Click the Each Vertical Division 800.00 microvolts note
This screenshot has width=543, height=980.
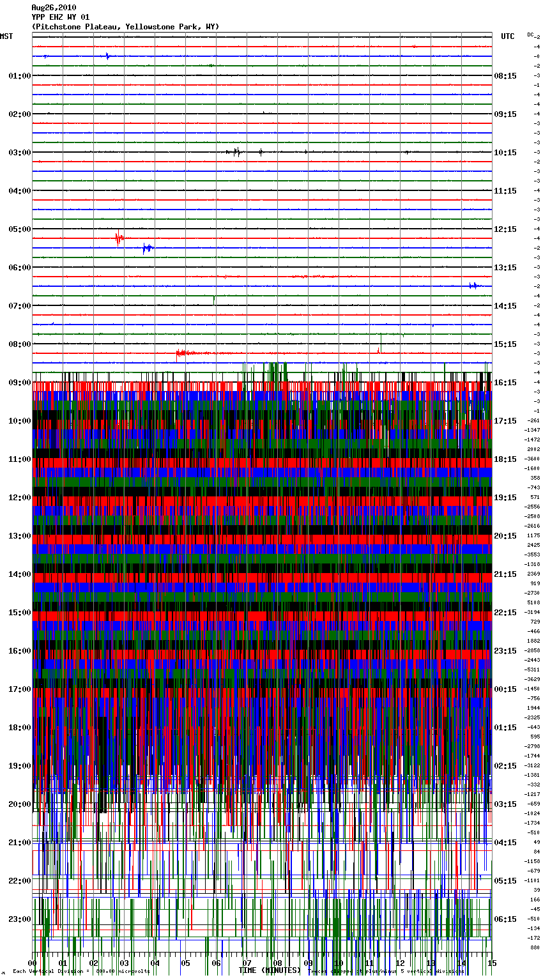(x=81, y=972)
